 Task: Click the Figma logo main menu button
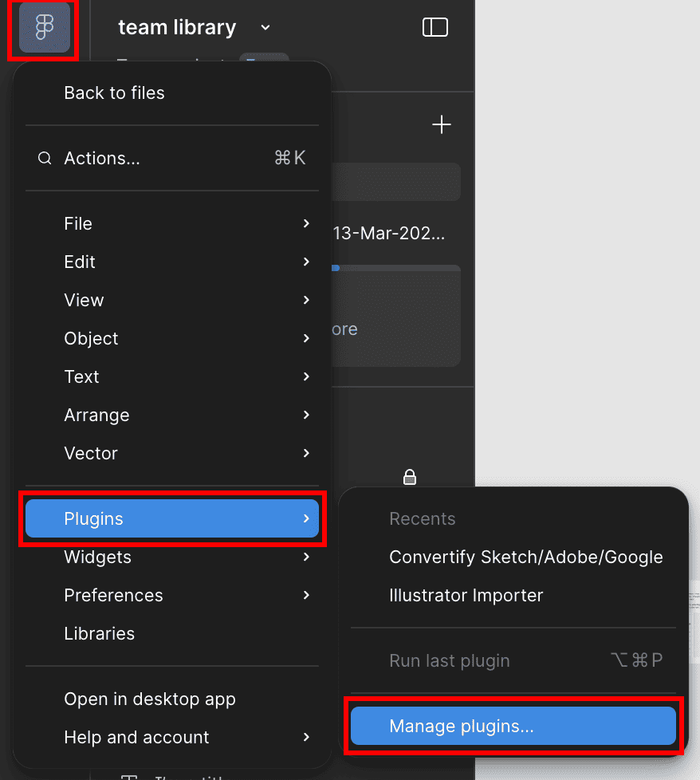click(44, 28)
